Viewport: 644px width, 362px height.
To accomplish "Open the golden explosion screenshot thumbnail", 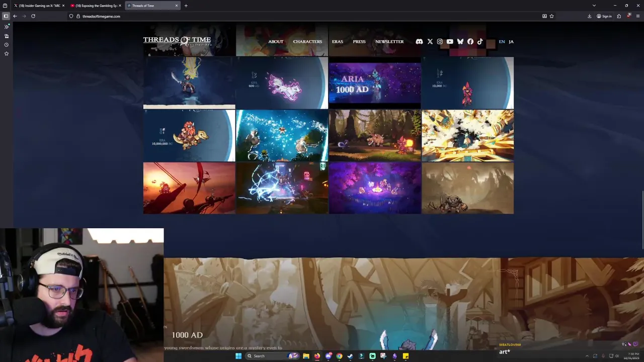I will click(x=468, y=136).
